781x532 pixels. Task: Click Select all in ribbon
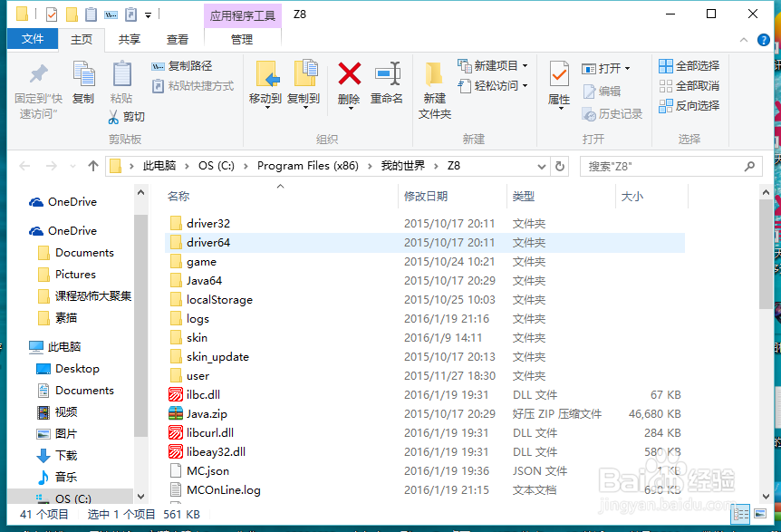point(689,66)
